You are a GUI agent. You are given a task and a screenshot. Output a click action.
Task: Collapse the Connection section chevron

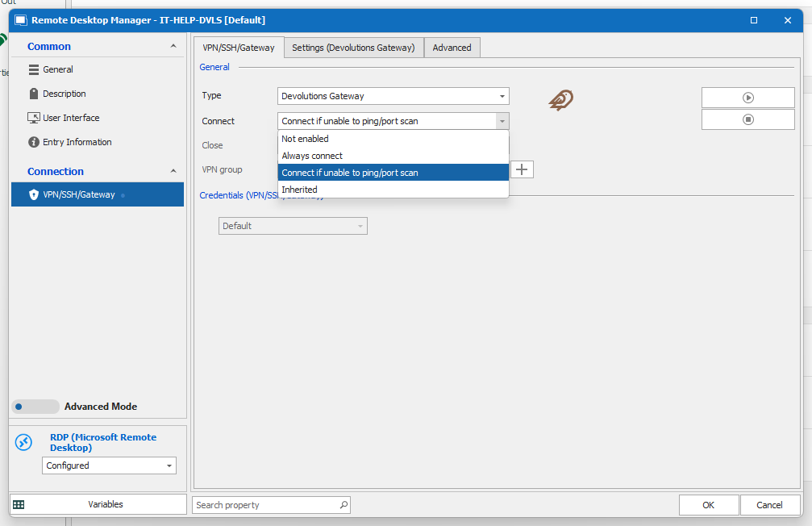pyautogui.click(x=173, y=171)
